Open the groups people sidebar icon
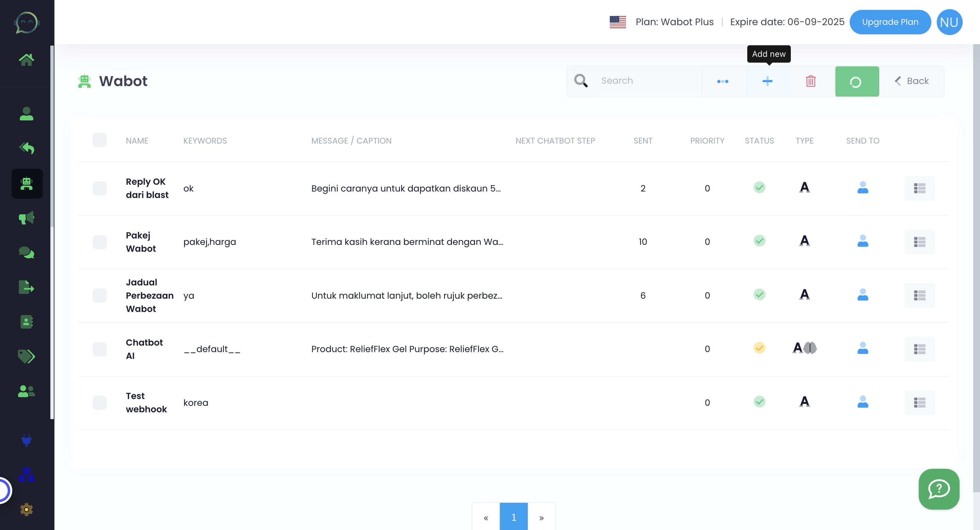 pos(26,391)
